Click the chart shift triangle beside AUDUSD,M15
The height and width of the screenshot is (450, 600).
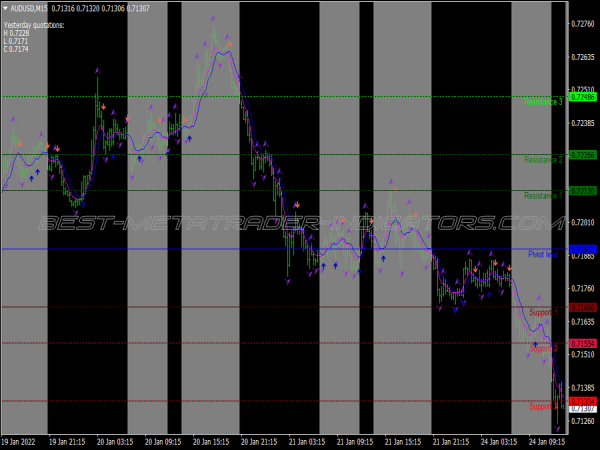pyautogui.click(x=5, y=8)
